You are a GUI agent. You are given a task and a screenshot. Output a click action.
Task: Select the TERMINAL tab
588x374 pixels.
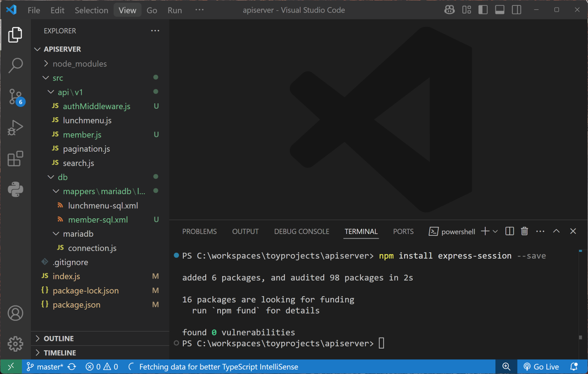tap(361, 231)
